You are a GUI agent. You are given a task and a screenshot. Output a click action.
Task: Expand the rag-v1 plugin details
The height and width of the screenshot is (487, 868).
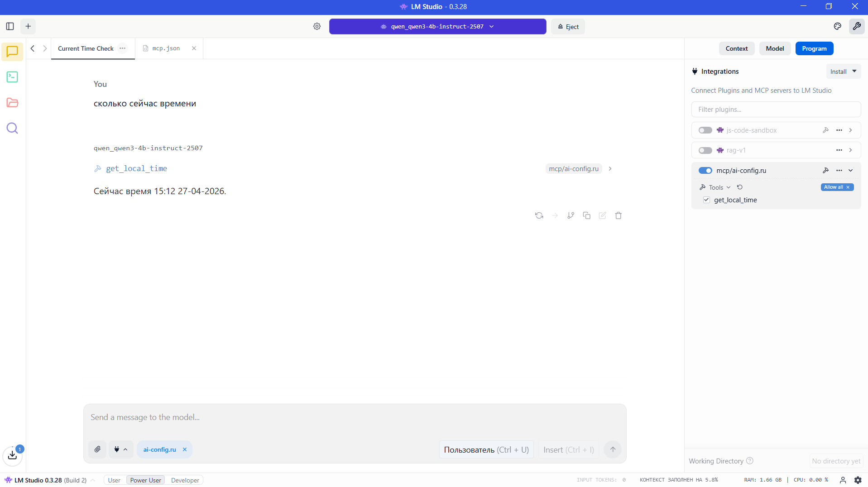click(851, 150)
